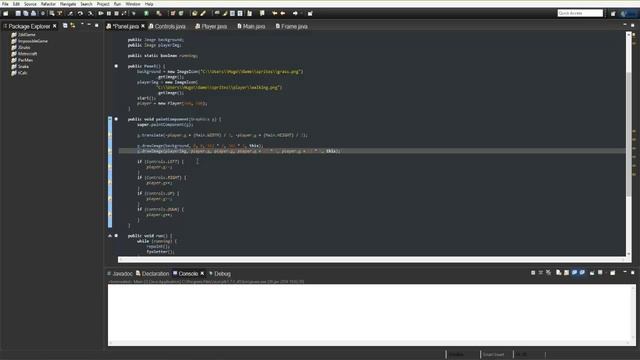The width and height of the screenshot is (640, 360).
Task: Open the Source menu
Action: [30, 4]
